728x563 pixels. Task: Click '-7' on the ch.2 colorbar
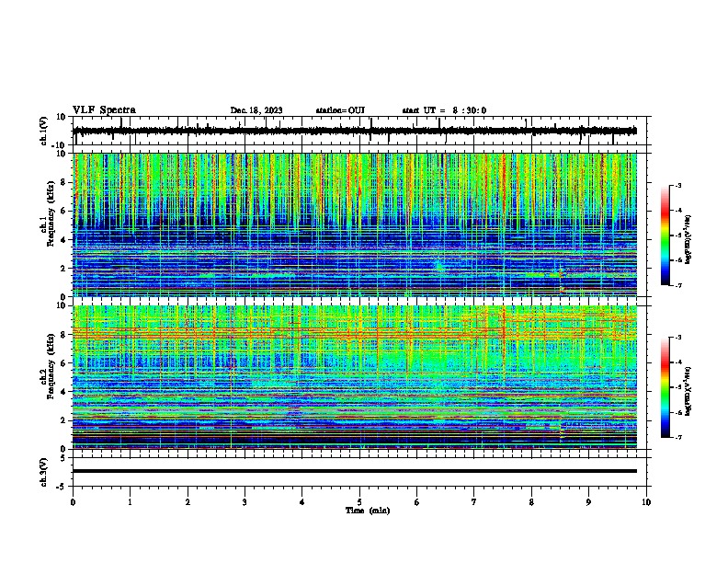coord(677,437)
